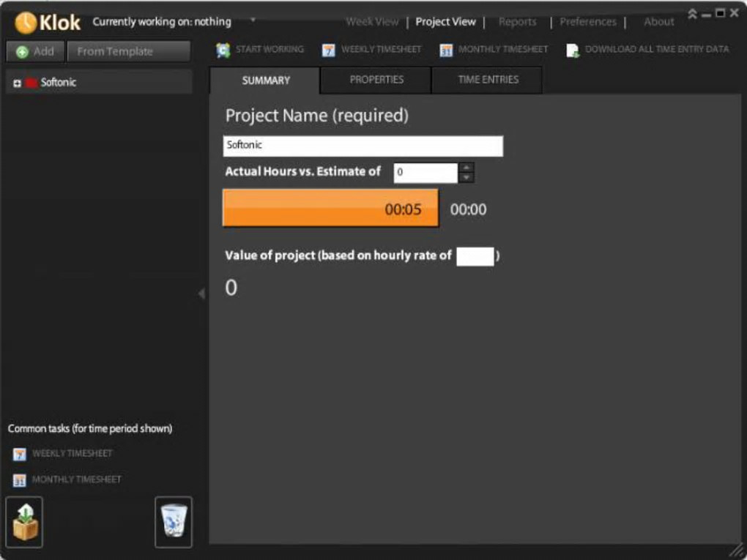Collapse the window with the double chevron
The height and width of the screenshot is (560, 747).
[692, 14]
